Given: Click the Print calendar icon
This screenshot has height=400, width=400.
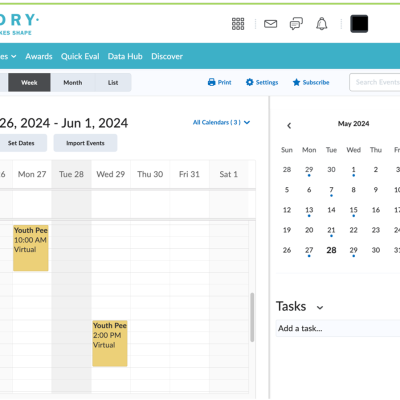Looking at the screenshot, I should tap(211, 82).
